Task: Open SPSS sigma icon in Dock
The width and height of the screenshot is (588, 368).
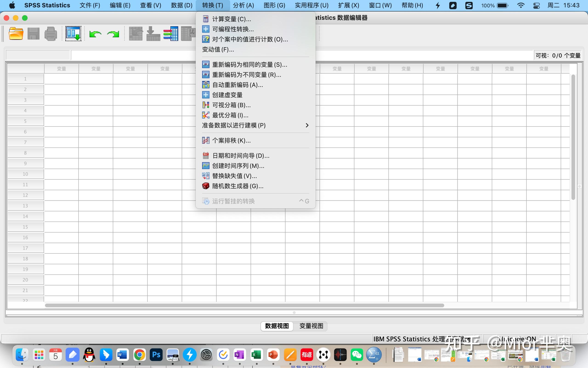Action: [x=374, y=355]
